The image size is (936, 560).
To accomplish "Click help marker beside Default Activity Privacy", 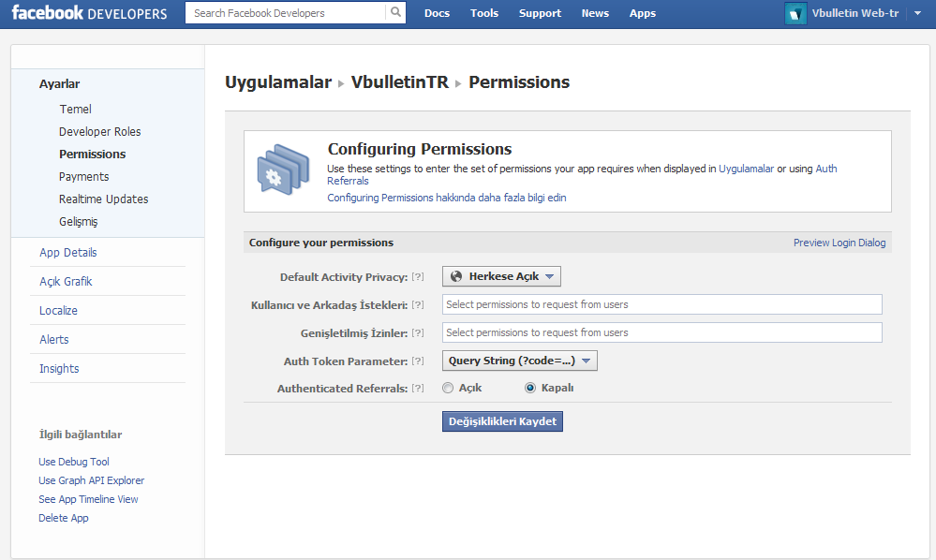I will click(418, 277).
